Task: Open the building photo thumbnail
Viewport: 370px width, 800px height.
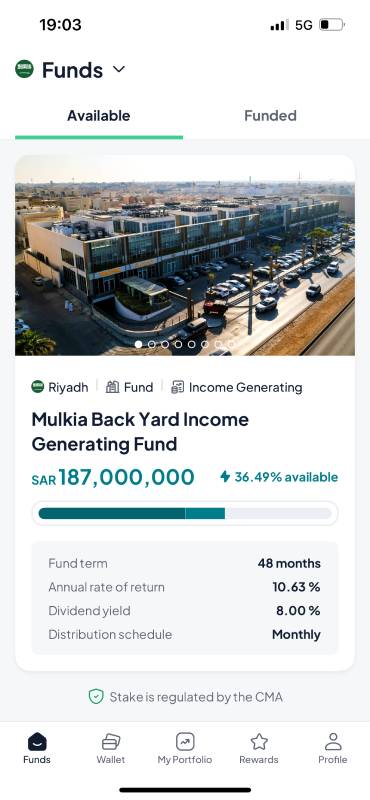Action: click(185, 255)
